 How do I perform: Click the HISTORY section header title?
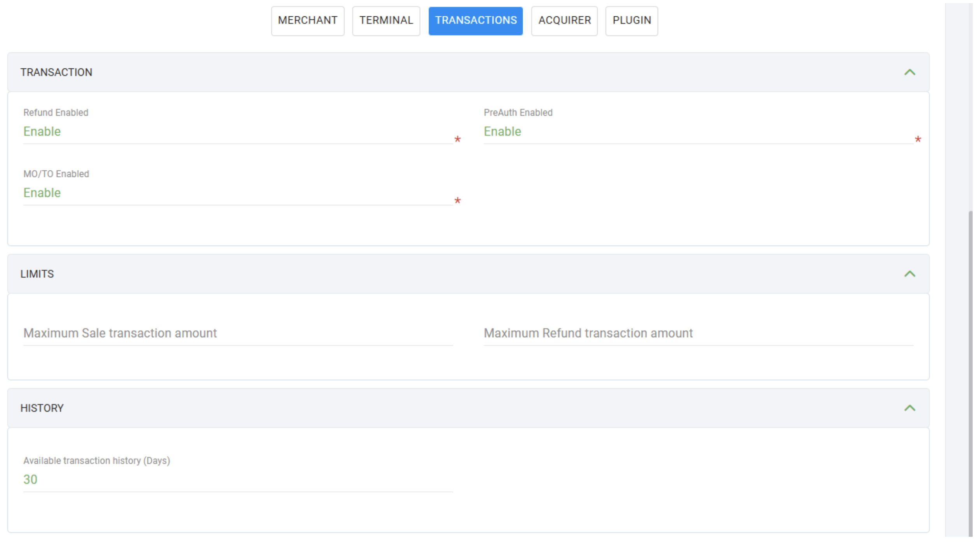point(42,408)
